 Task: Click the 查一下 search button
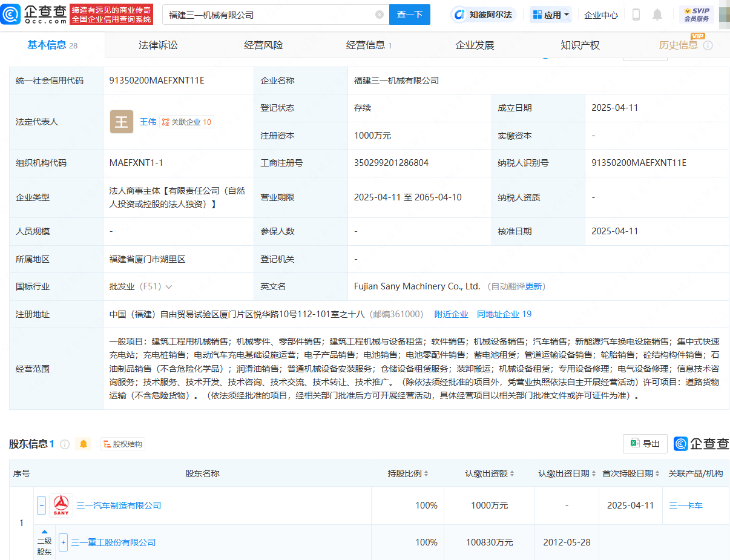409,15
